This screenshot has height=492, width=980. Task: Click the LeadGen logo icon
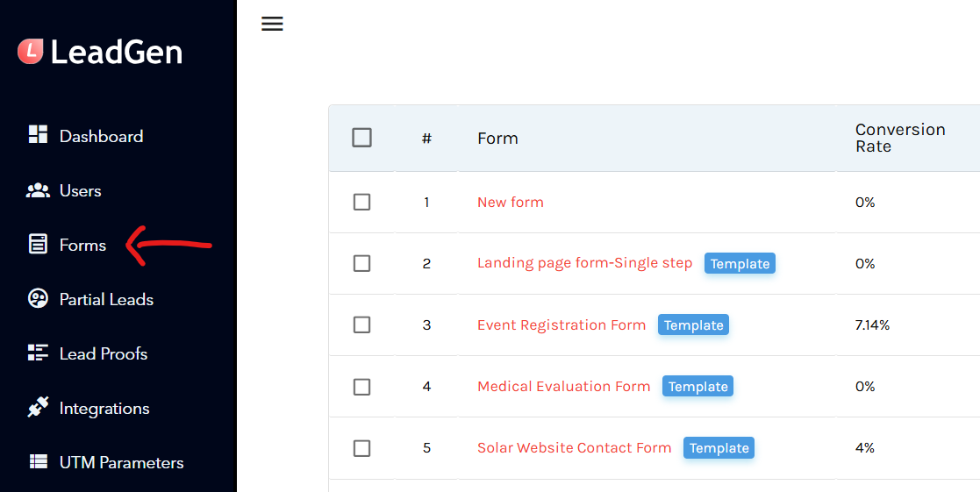point(31,52)
